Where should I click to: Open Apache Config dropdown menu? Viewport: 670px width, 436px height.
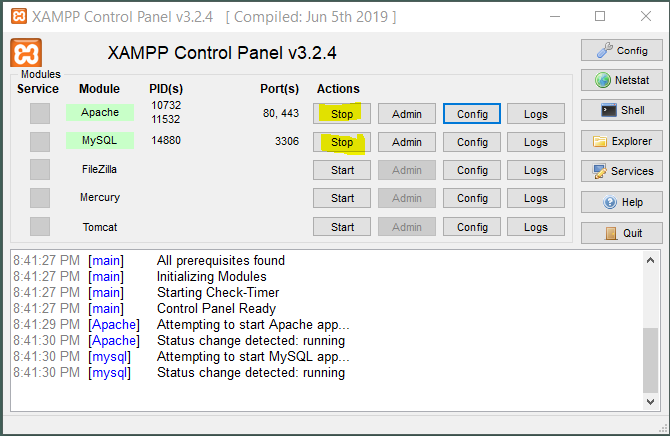click(x=472, y=114)
